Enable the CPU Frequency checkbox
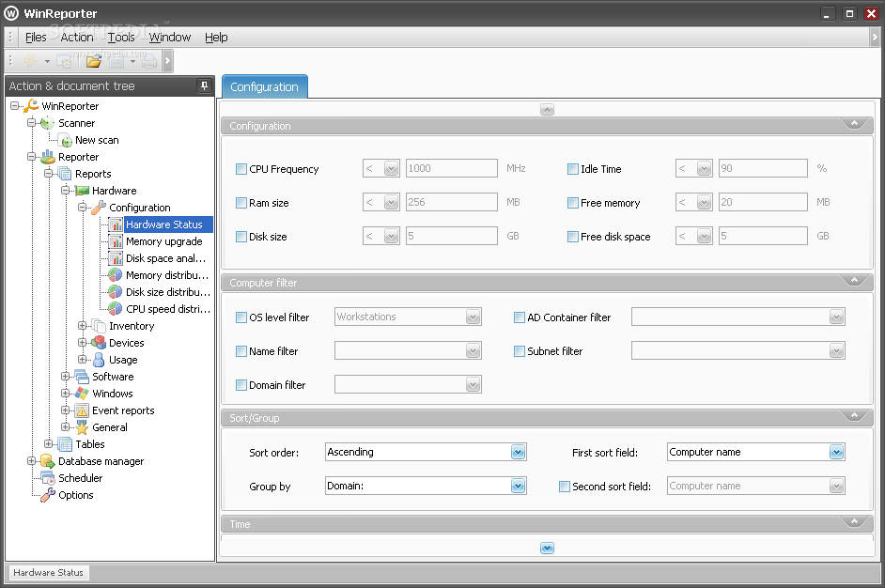 [241, 169]
